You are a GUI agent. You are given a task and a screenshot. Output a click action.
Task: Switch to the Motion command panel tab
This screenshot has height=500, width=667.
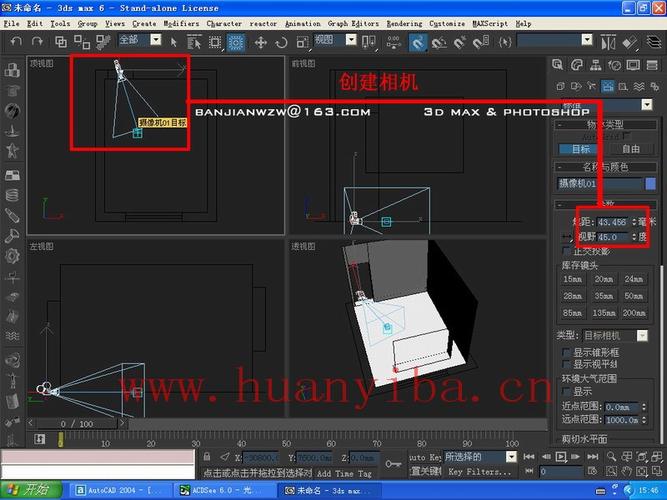614,65
